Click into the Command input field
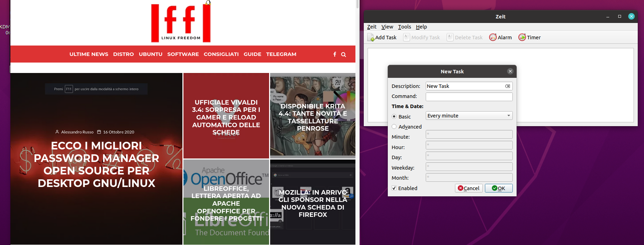Image resolution: width=644 pixels, height=245 pixels. coord(469,97)
